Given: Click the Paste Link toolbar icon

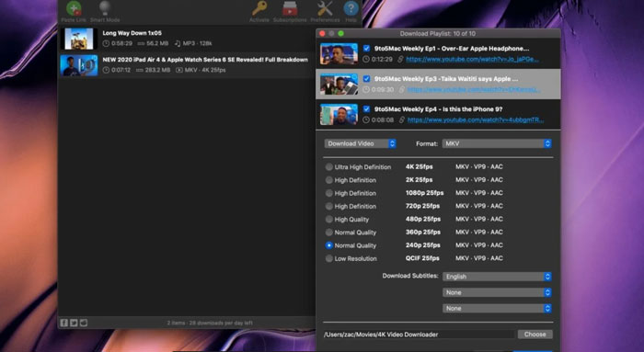Looking at the screenshot, I should [x=74, y=8].
